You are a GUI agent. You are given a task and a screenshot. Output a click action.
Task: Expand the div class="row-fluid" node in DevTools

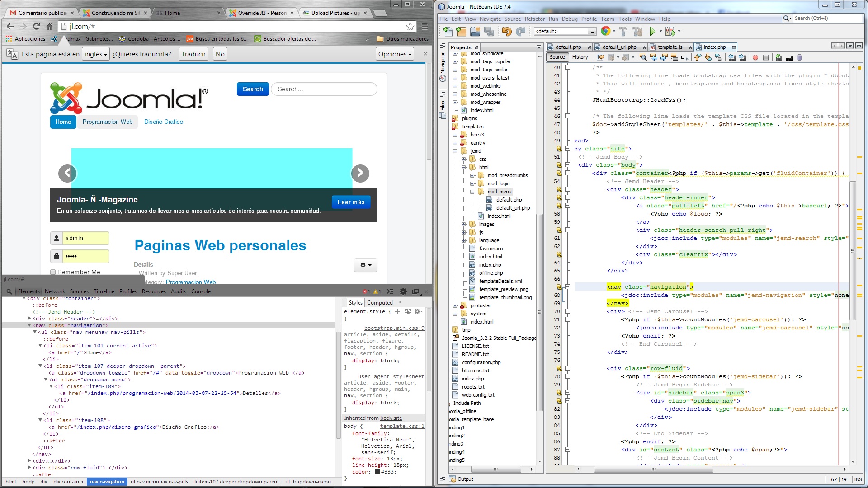(29, 467)
